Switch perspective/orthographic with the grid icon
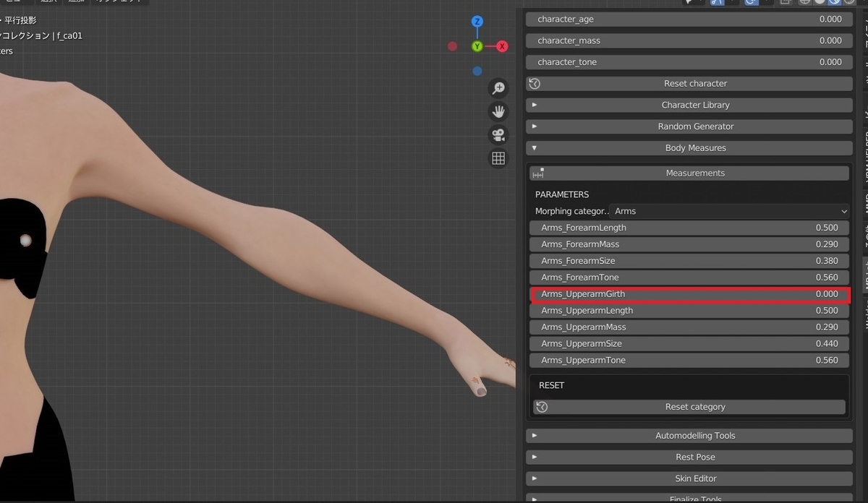 pos(498,158)
